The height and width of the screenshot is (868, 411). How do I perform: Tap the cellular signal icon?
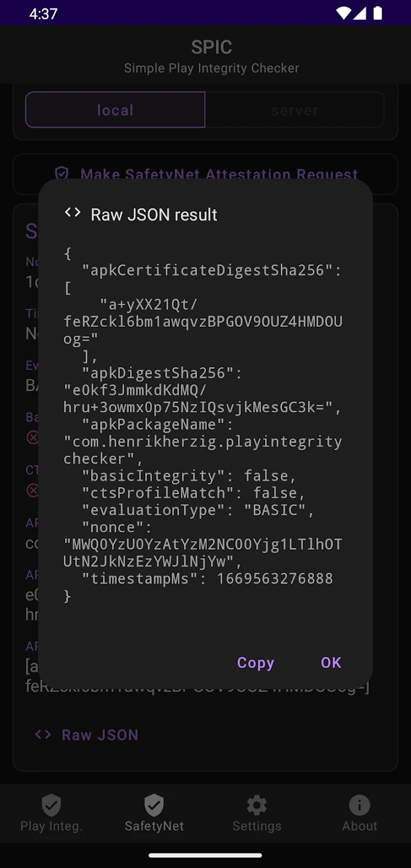(x=360, y=13)
